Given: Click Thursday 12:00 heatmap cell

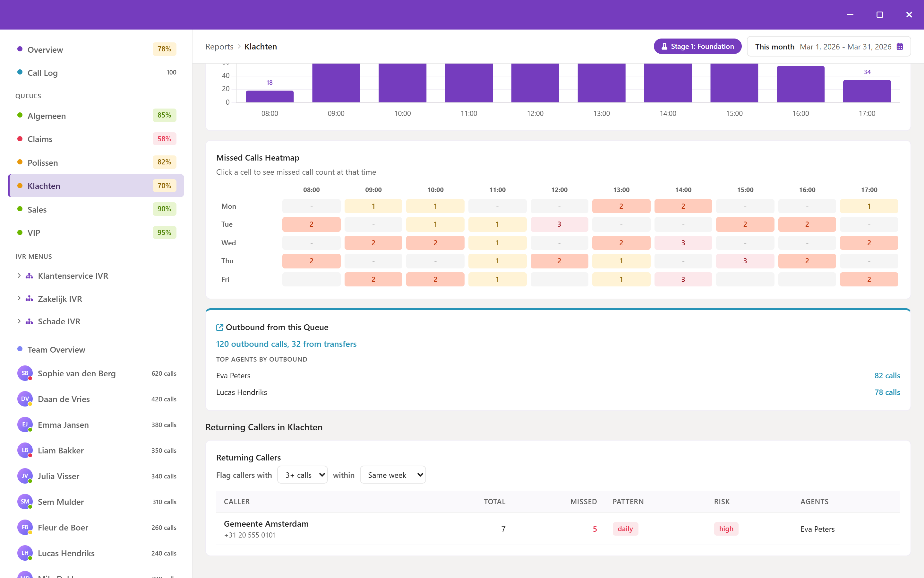Looking at the screenshot, I should point(559,261).
